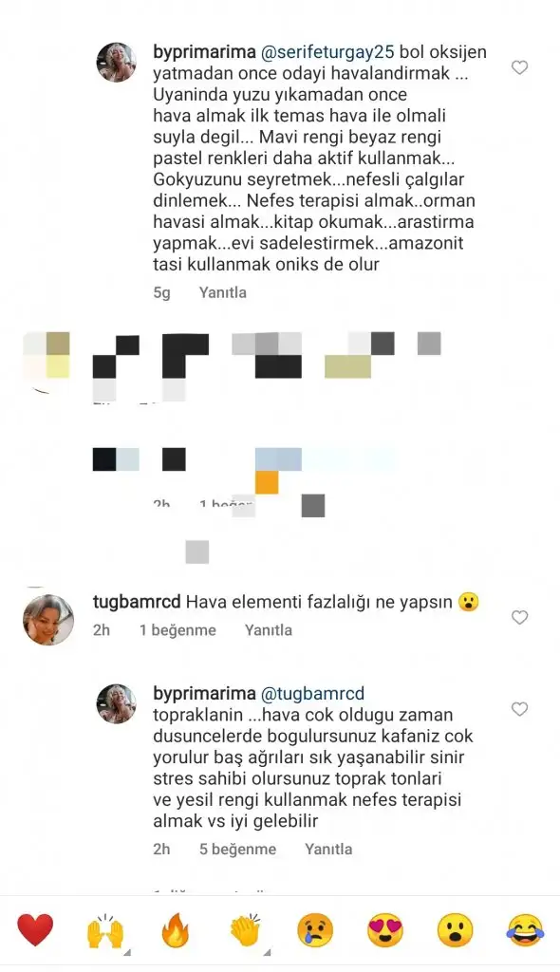This screenshot has width=560, height=972.
Task: Reply to tugbamrcd's comment via Yanıtla
Action: pyautogui.click(x=268, y=630)
